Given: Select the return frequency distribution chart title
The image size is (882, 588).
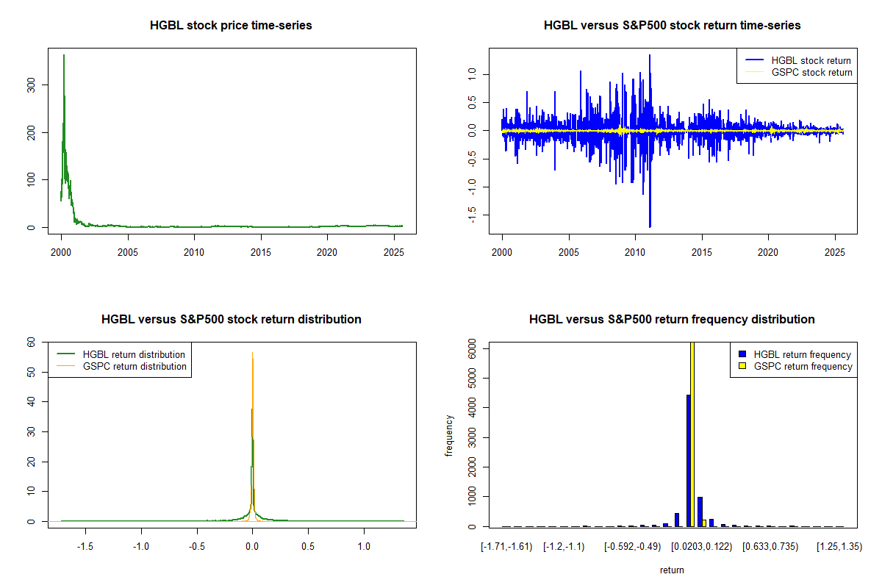Looking at the screenshot, I should tap(672, 320).
